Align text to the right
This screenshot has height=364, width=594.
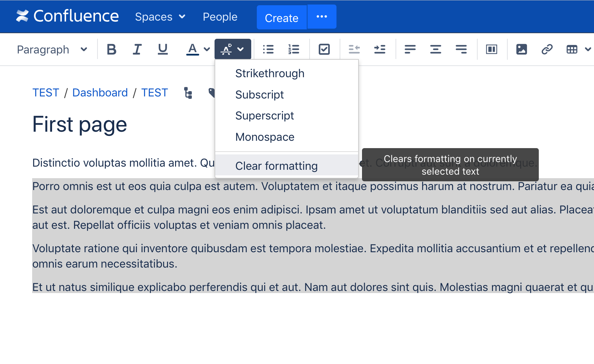click(x=461, y=49)
